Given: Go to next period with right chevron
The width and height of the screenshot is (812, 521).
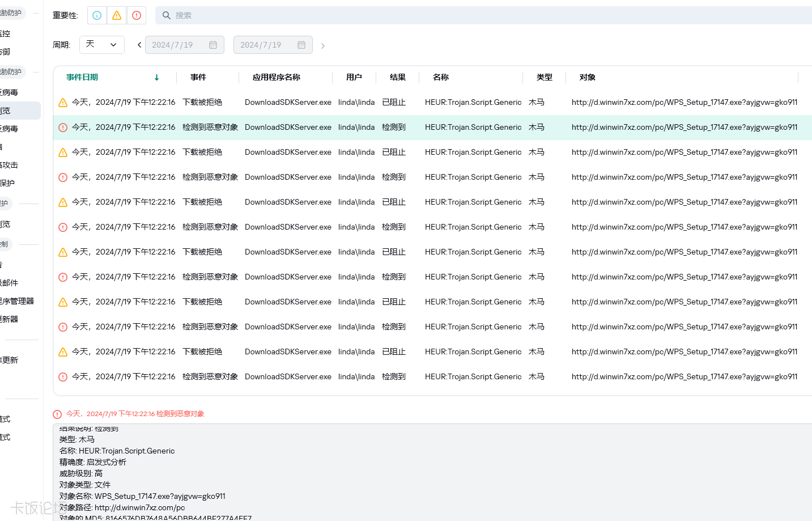Looking at the screenshot, I should 323,46.
